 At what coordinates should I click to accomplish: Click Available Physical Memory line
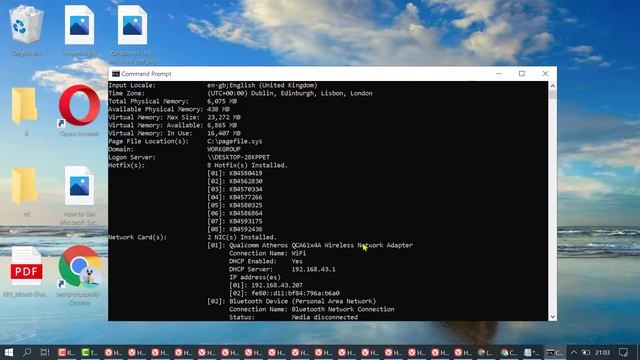[169, 109]
